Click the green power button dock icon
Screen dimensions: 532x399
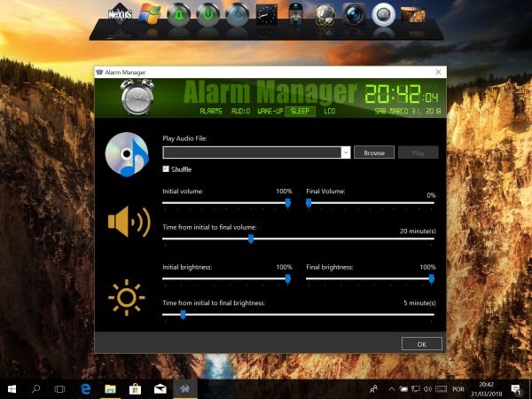click(207, 15)
